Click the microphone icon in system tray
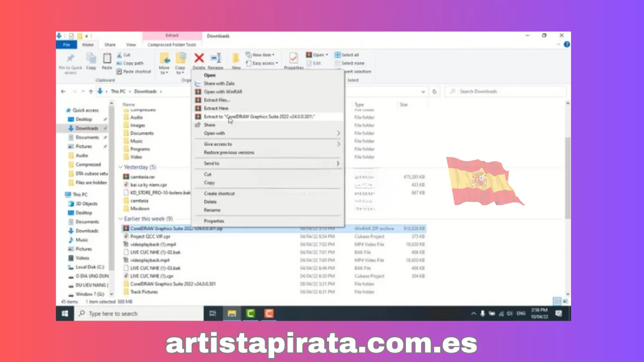Screen dimensions: 644x362 483,313
